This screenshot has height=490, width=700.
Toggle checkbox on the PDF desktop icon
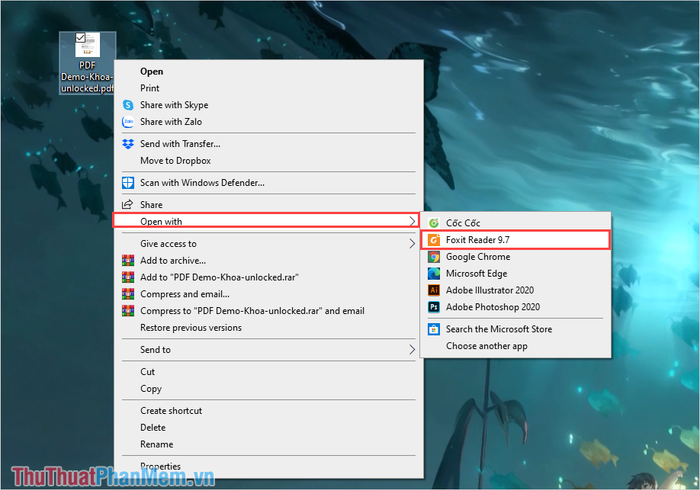pos(80,37)
